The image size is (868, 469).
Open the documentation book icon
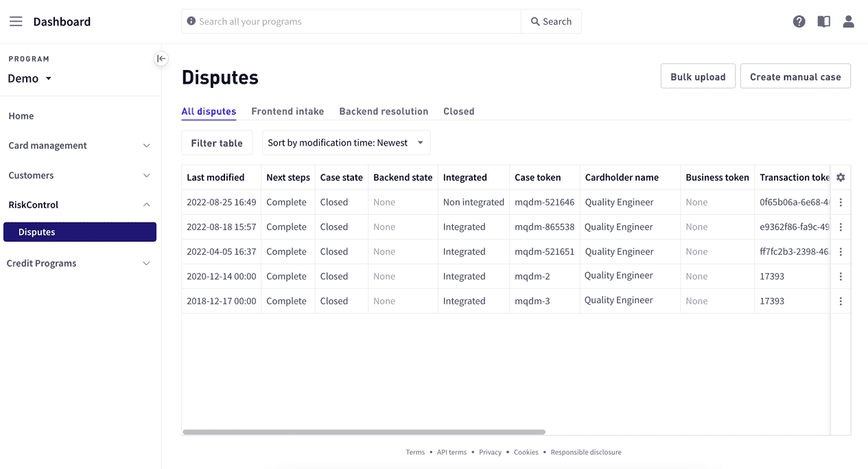click(823, 21)
